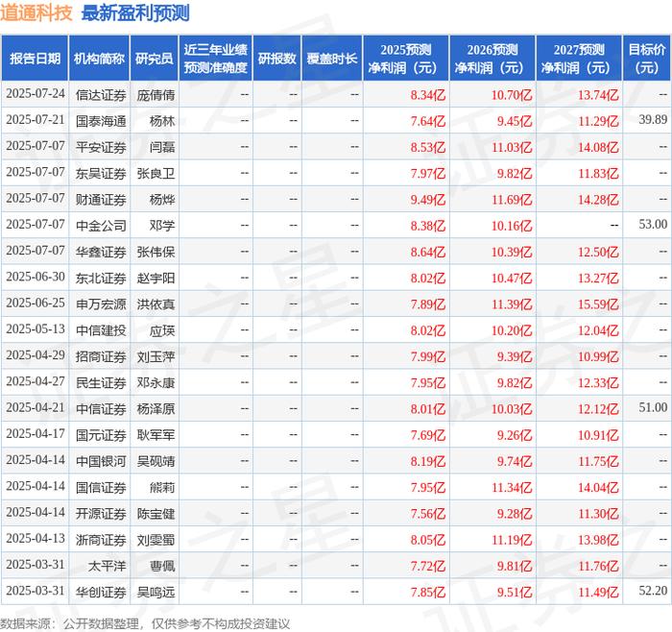Select the 报告日期 column header
Viewport: 672px width, 632px height.
(x=35, y=59)
